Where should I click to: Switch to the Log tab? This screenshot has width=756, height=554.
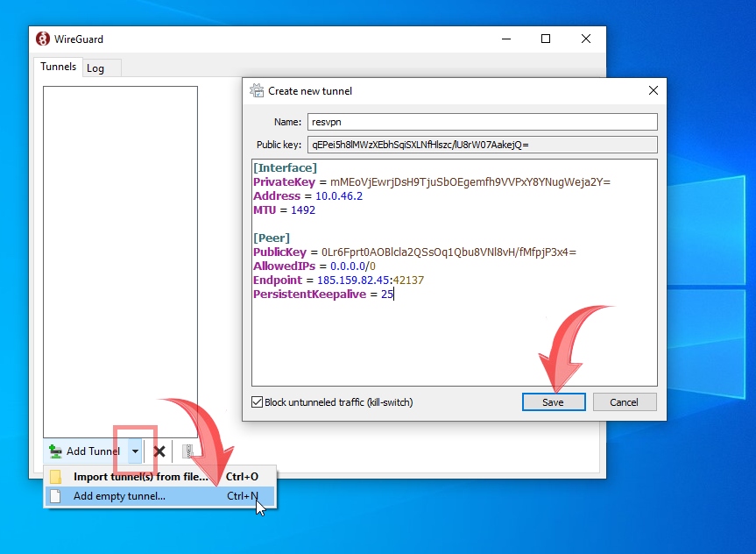pos(102,68)
